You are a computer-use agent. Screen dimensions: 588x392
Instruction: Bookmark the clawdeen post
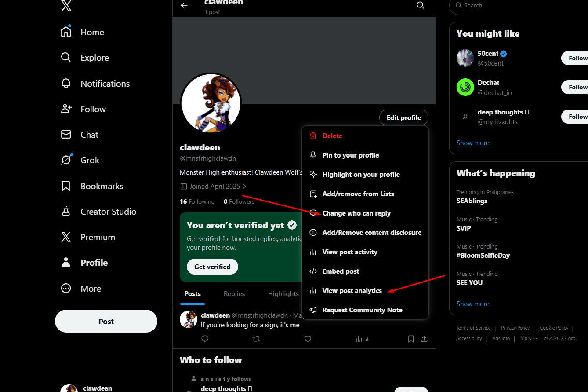coord(411,339)
